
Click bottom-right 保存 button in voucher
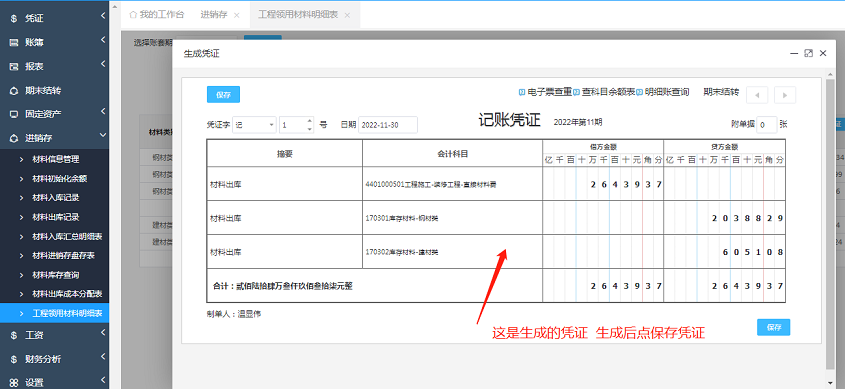(x=773, y=328)
